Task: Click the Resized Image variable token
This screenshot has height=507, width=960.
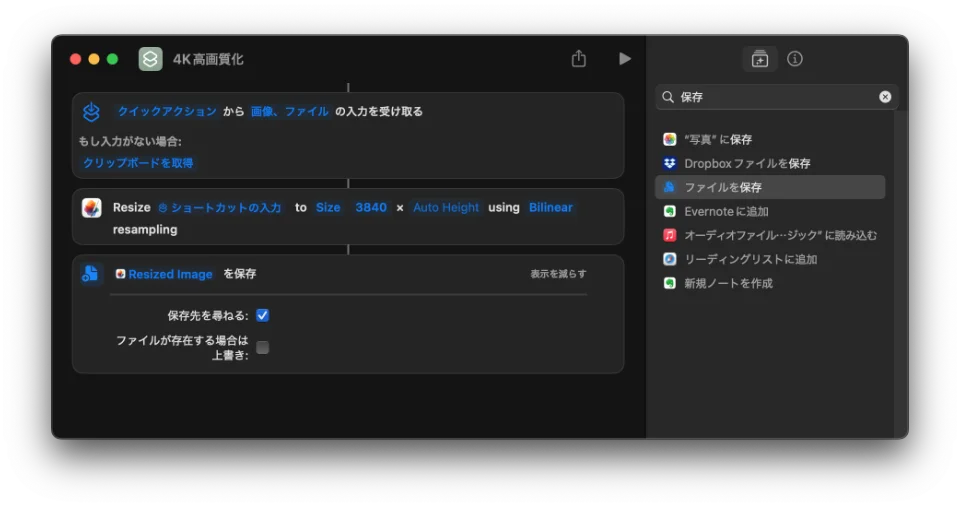Action: click(x=170, y=274)
